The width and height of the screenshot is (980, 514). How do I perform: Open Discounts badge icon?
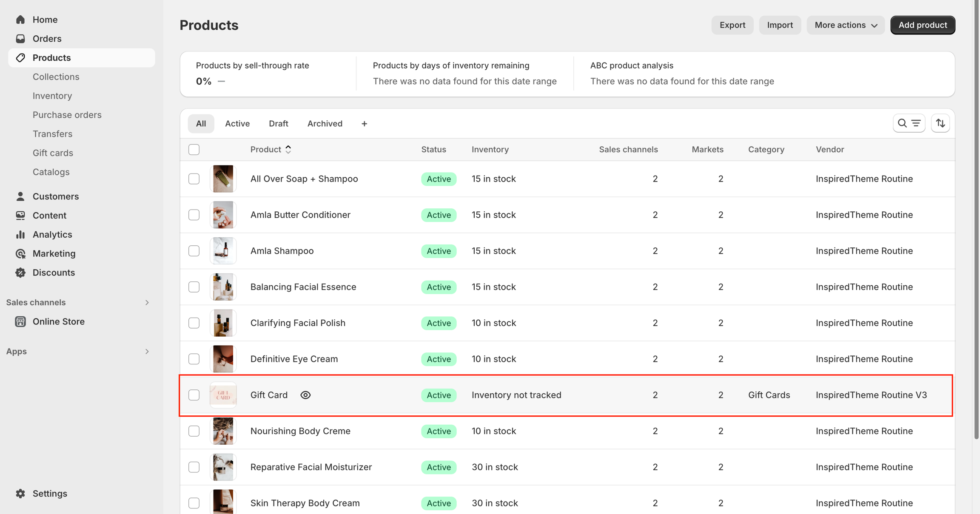tap(20, 273)
